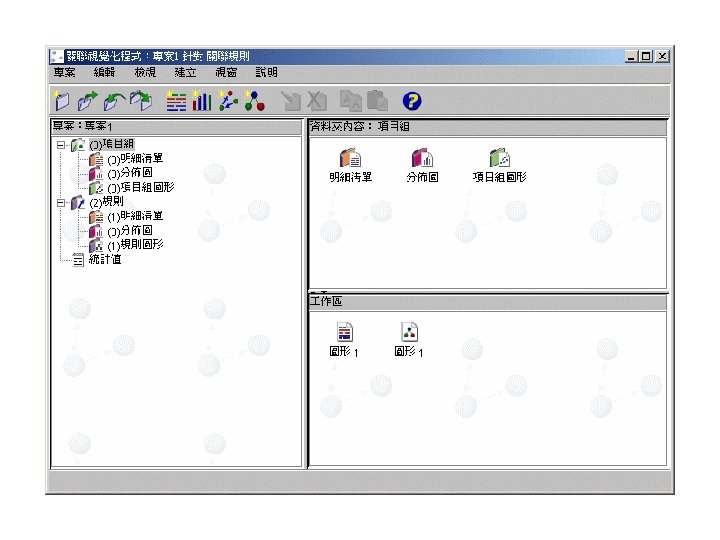720x540 pixels.
Task: Create new rule graph with red-blue-green nodes icon
Action: (254, 101)
